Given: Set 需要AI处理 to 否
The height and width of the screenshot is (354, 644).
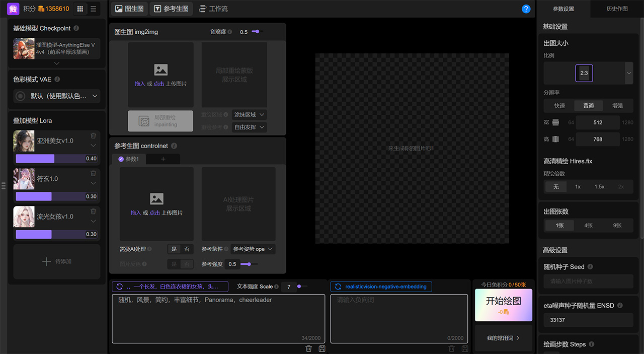Looking at the screenshot, I should point(187,249).
